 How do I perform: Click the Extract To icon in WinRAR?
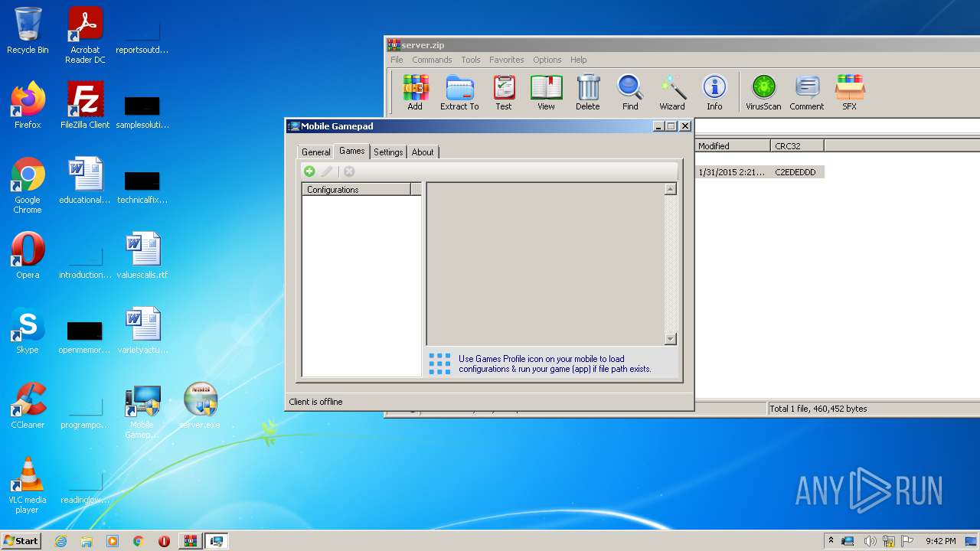point(459,92)
